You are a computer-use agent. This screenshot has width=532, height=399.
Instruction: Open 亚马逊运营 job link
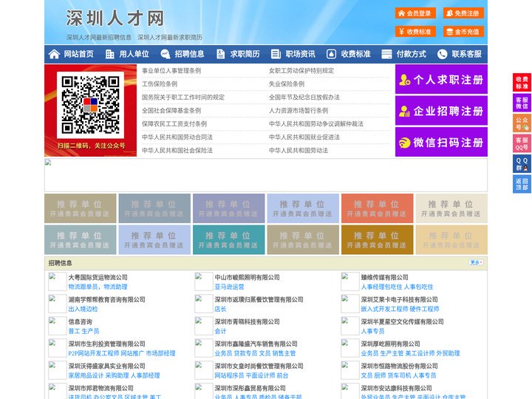coord(229,287)
